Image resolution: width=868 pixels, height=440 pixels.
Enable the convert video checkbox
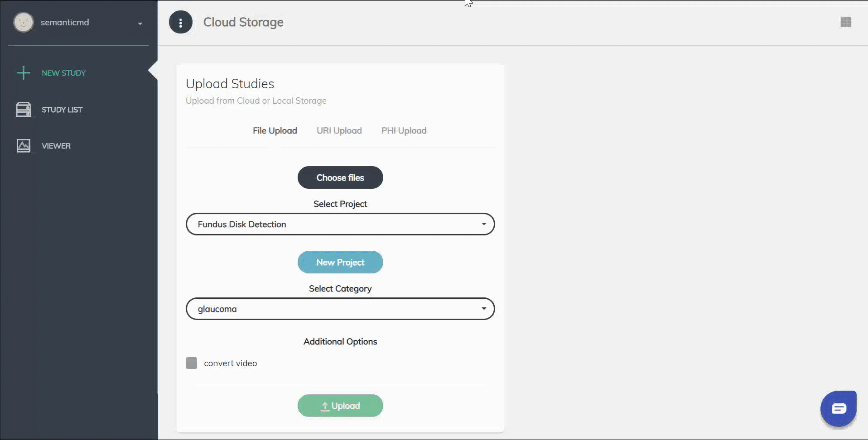point(192,363)
